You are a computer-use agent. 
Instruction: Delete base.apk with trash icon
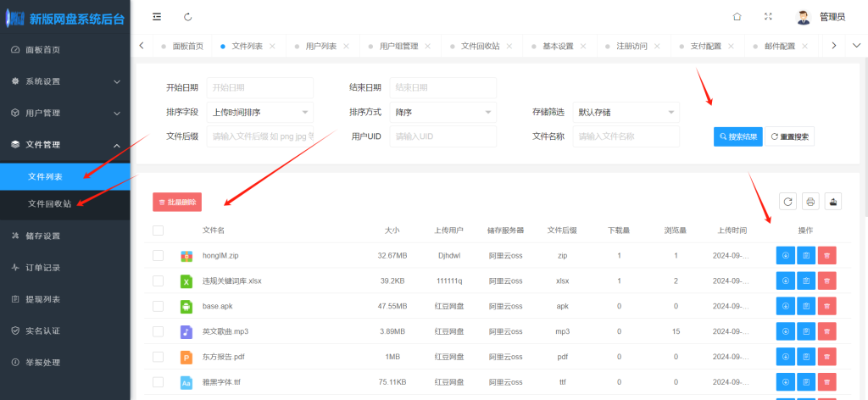coord(826,306)
